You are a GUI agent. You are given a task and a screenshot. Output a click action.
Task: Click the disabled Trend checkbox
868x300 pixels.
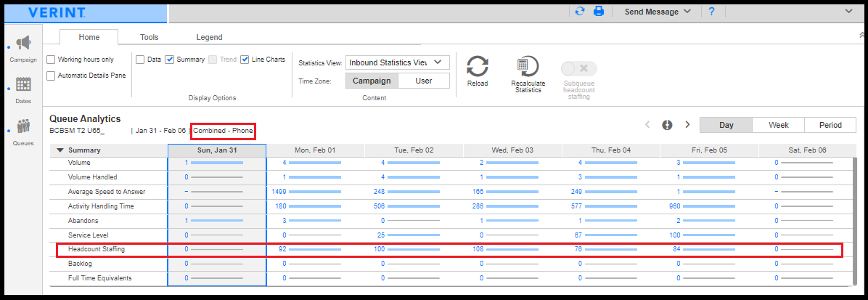[x=213, y=60]
